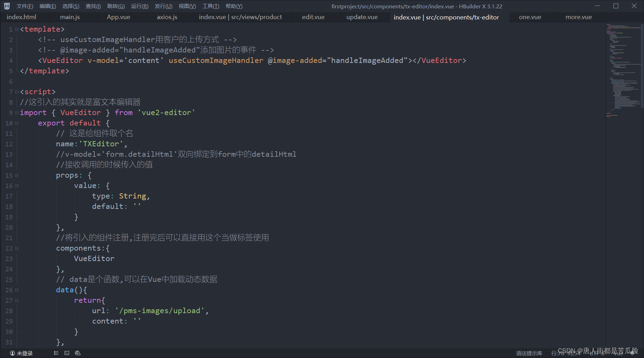Click 语法提示库 in status bar
The width and height of the screenshot is (644, 358).
[x=529, y=353]
